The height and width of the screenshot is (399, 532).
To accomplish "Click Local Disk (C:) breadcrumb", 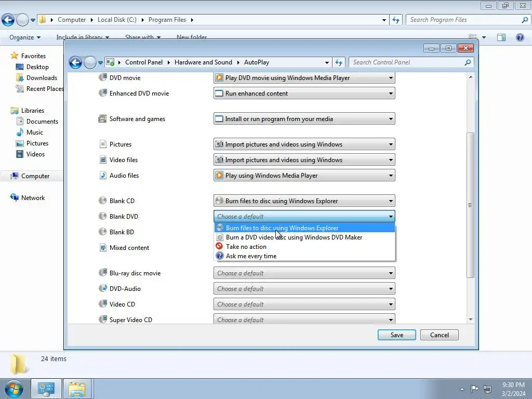I will click(117, 20).
